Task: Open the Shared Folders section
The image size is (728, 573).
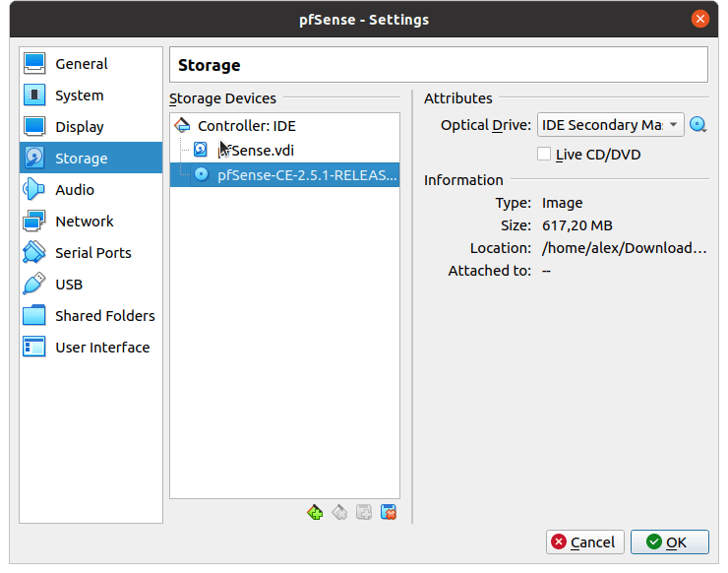Action: pyautogui.click(x=104, y=316)
